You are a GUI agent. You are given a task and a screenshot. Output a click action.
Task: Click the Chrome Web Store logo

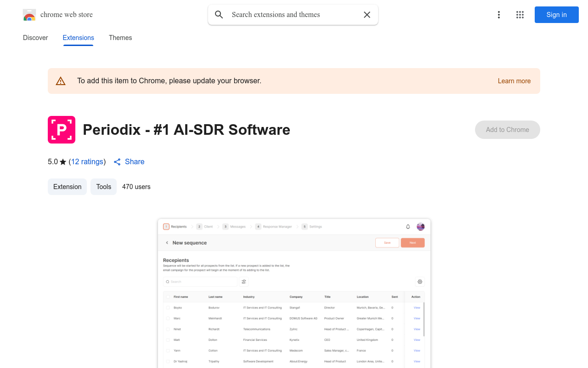click(29, 15)
